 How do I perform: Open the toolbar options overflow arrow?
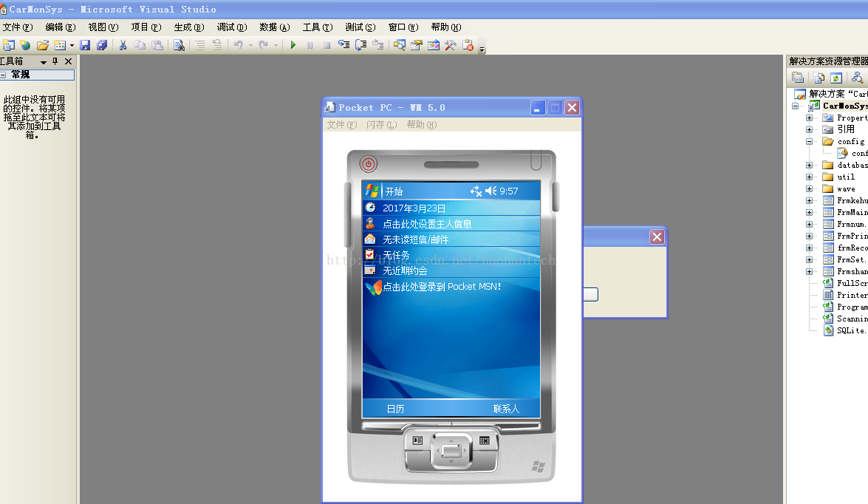click(482, 48)
